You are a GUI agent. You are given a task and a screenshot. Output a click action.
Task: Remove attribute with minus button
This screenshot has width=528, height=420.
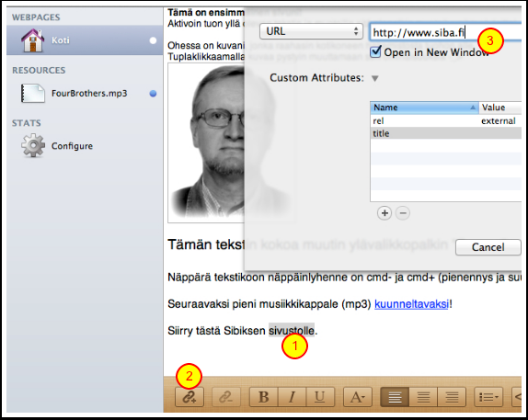403,213
